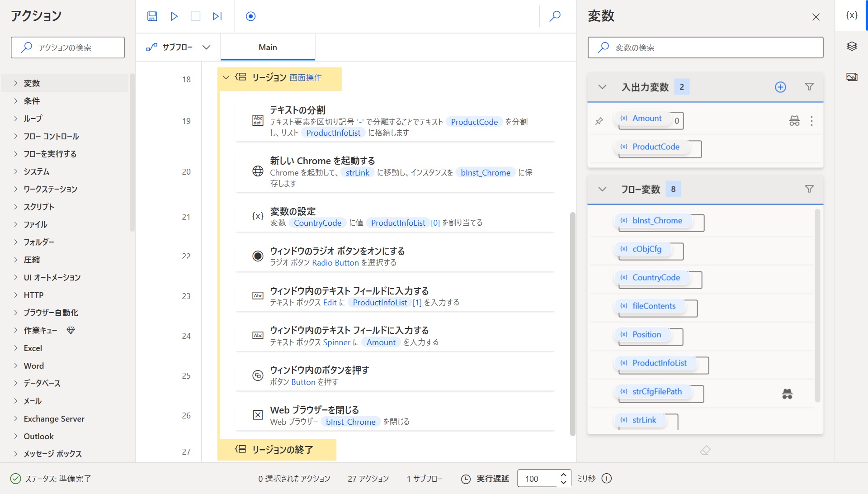The image size is (868, 494).
Task: Toggle the variables {x} pane icon
Action: tap(852, 15)
